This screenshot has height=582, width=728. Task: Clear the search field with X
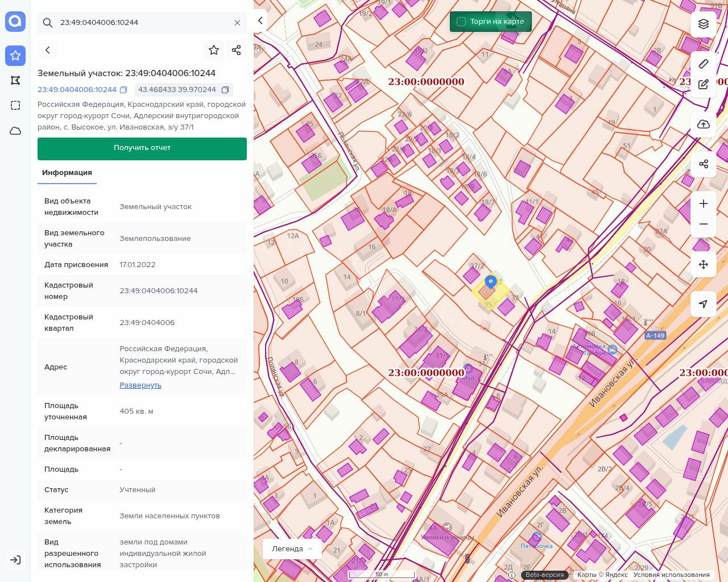[x=237, y=23]
